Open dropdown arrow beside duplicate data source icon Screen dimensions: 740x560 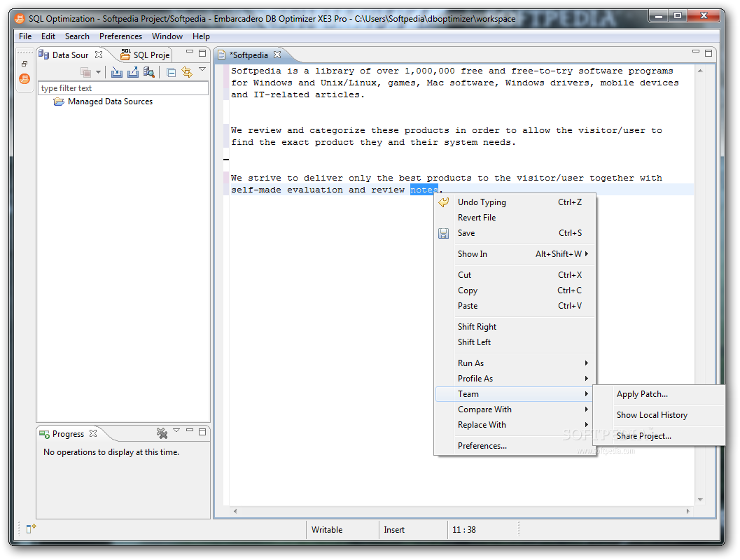click(x=98, y=72)
